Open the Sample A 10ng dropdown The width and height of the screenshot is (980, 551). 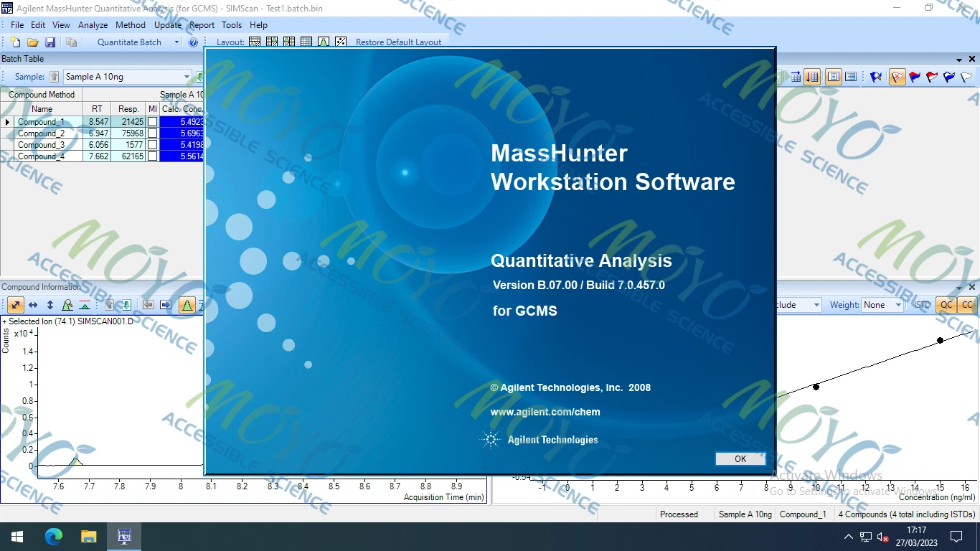[187, 77]
